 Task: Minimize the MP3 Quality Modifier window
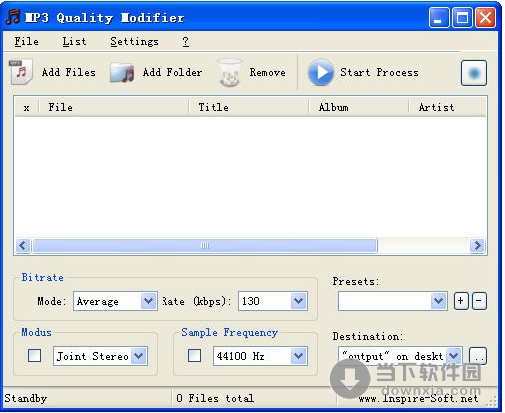439,17
